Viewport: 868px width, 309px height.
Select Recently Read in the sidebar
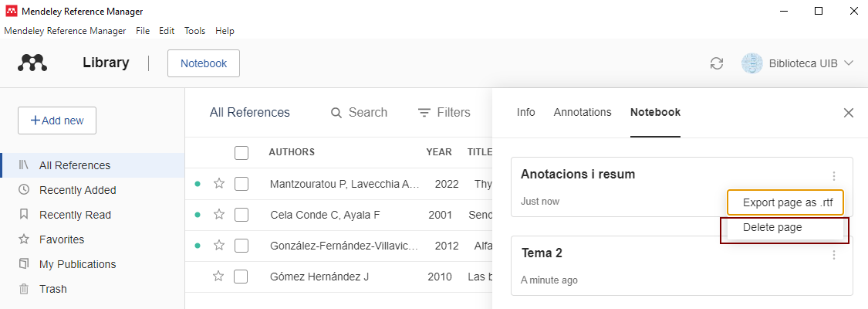[93, 215]
